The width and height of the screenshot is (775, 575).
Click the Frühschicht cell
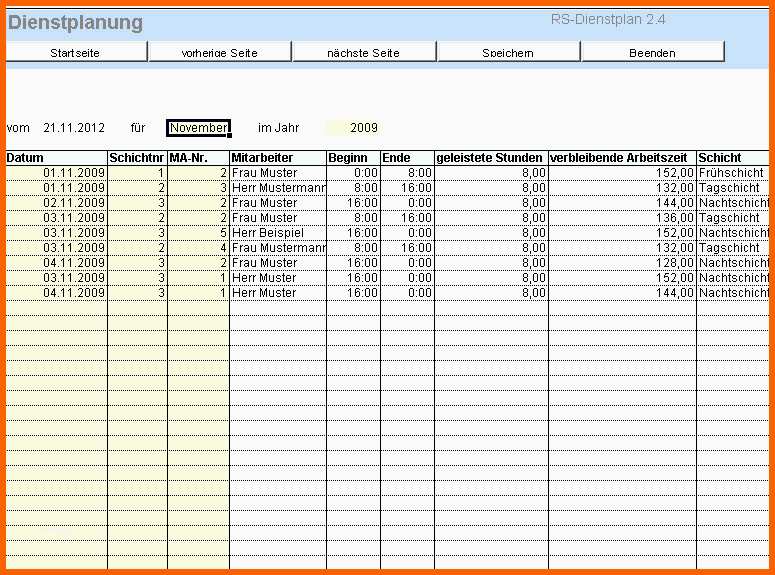click(x=732, y=173)
